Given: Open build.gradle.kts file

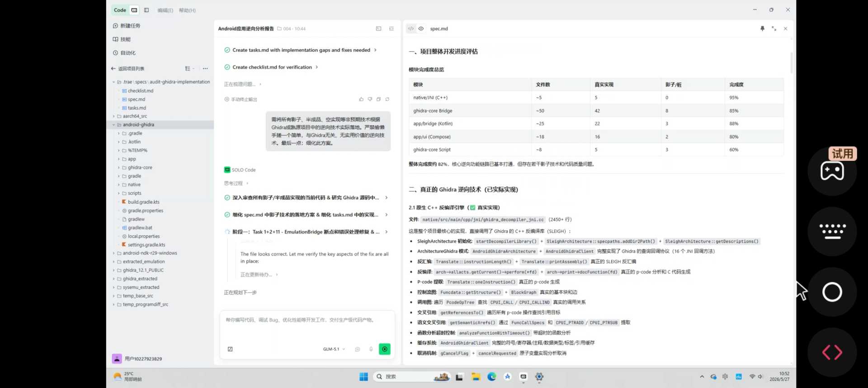Looking at the screenshot, I should click(x=143, y=202).
